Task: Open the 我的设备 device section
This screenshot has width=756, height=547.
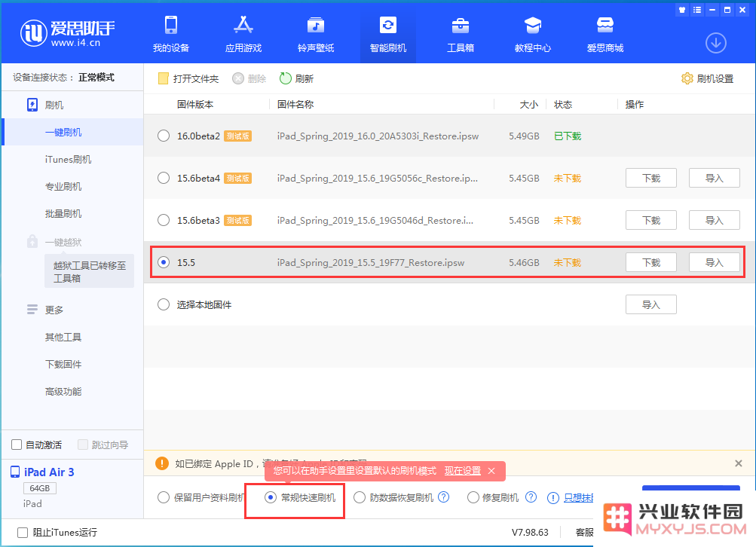Action: pos(171,34)
